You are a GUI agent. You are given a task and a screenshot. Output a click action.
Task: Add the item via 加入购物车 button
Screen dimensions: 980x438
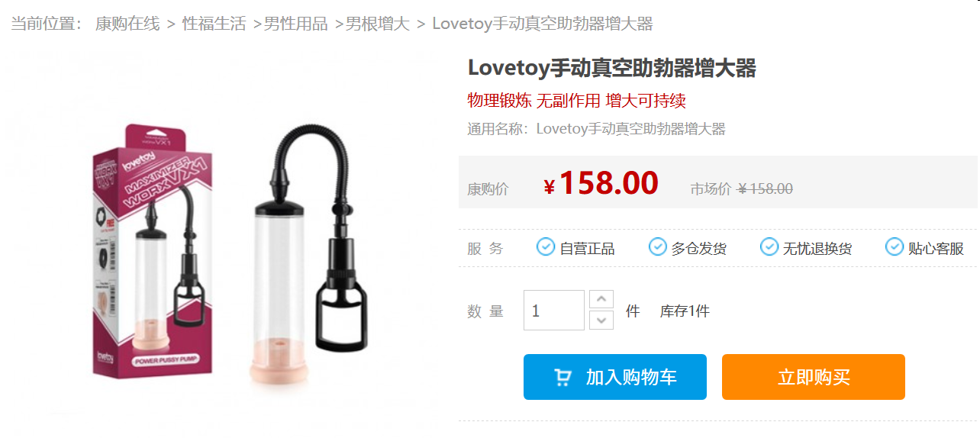[x=615, y=377]
